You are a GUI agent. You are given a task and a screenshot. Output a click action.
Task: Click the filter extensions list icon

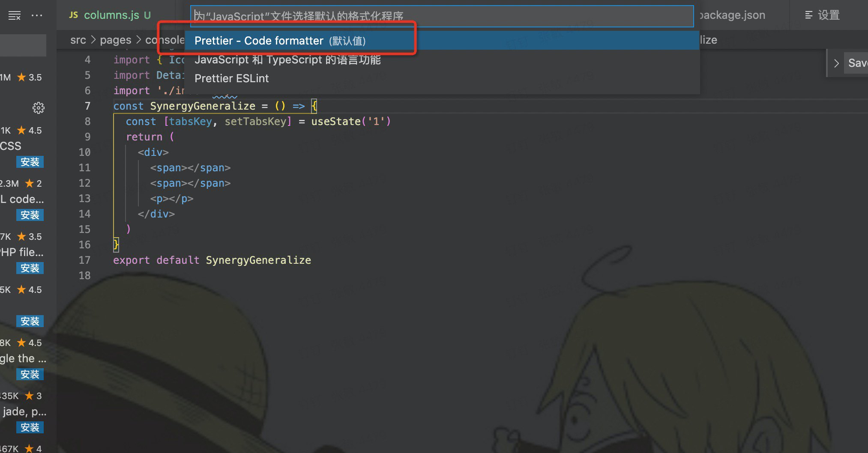click(15, 16)
